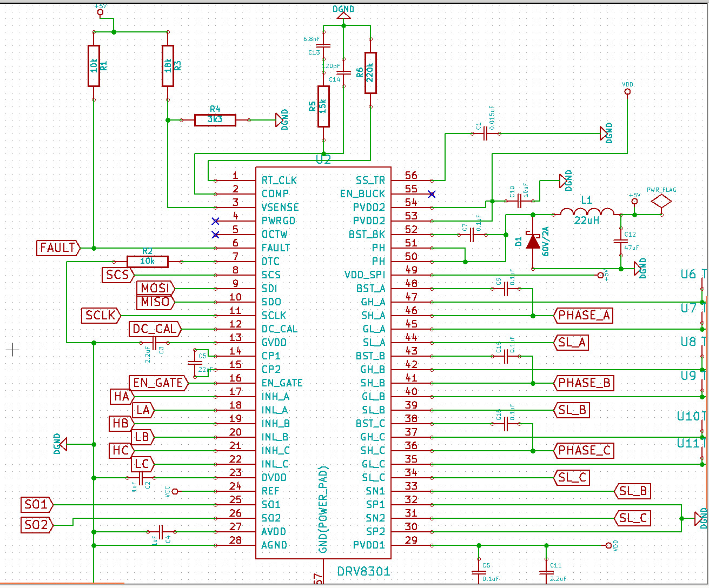709x588 pixels.
Task: Click the SO2 net label
Action: [37, 525]
